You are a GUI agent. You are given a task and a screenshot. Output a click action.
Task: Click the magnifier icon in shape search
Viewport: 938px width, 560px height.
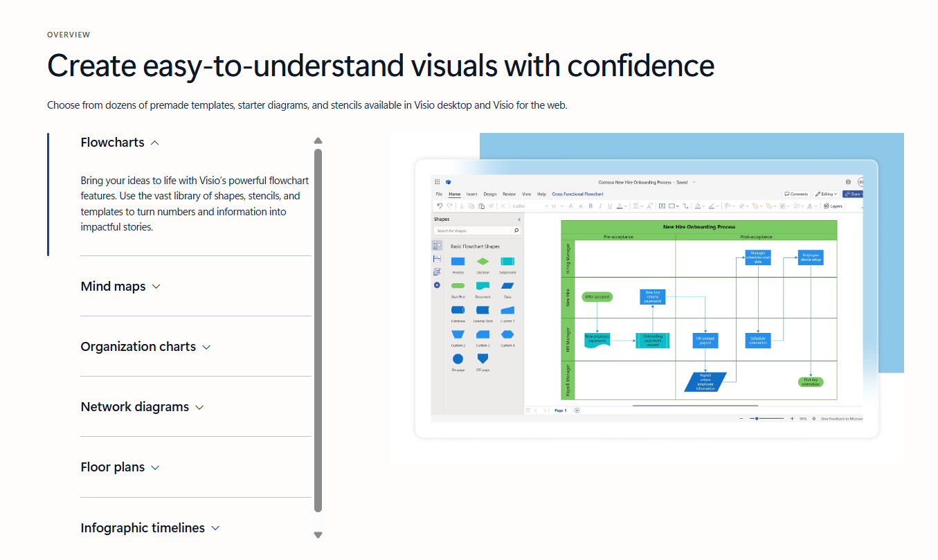[x=516, y=231]
